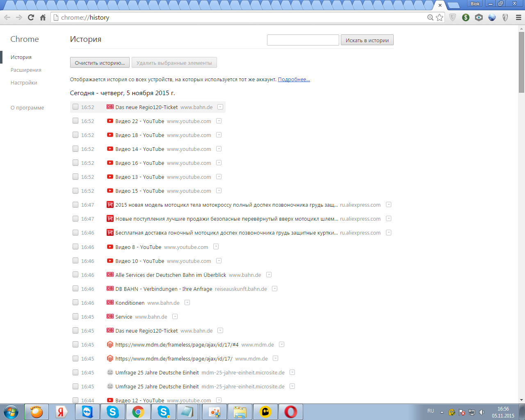This screenshot has width=525, height=420.
Task: Click the blue globe extension icon
Action: pyautogui.click(x=492, y=17)
